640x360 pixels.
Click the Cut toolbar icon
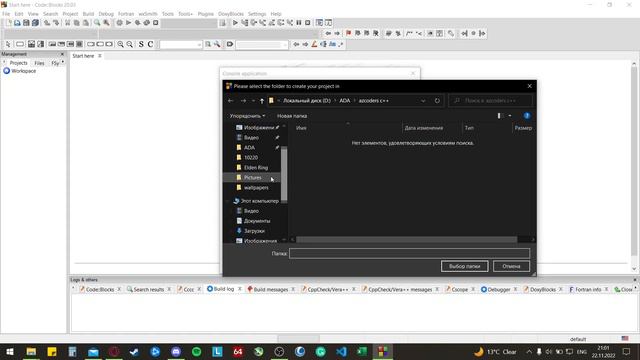click(x=67, y=23)
